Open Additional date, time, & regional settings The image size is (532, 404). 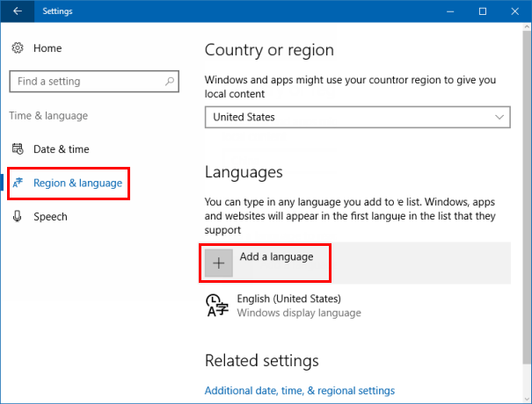click(x=299, y=390)
